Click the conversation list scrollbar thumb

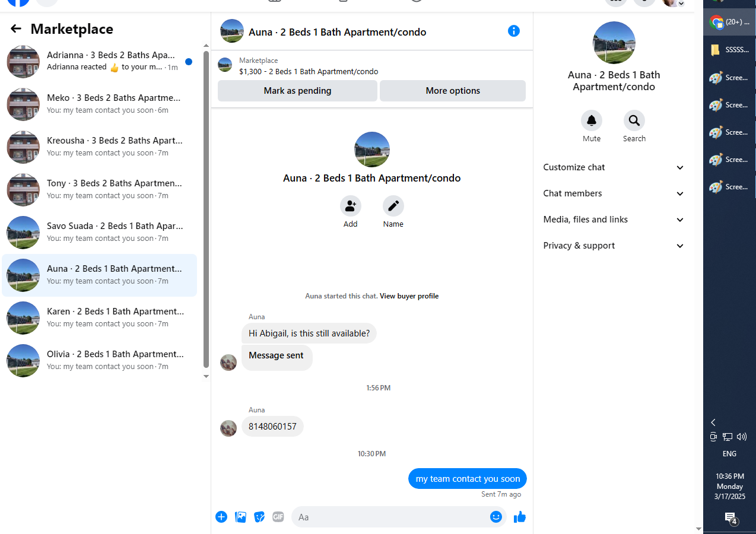206,209
